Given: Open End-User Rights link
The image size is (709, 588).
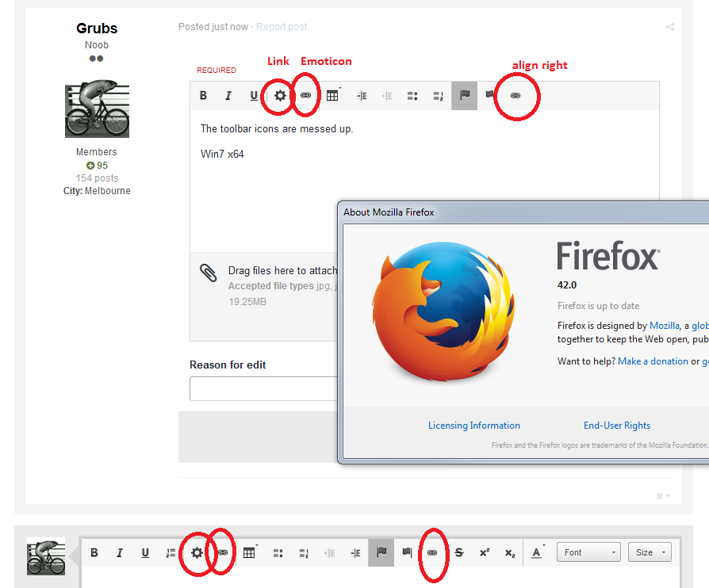Looking at the screenshot, I should [617, 426].
